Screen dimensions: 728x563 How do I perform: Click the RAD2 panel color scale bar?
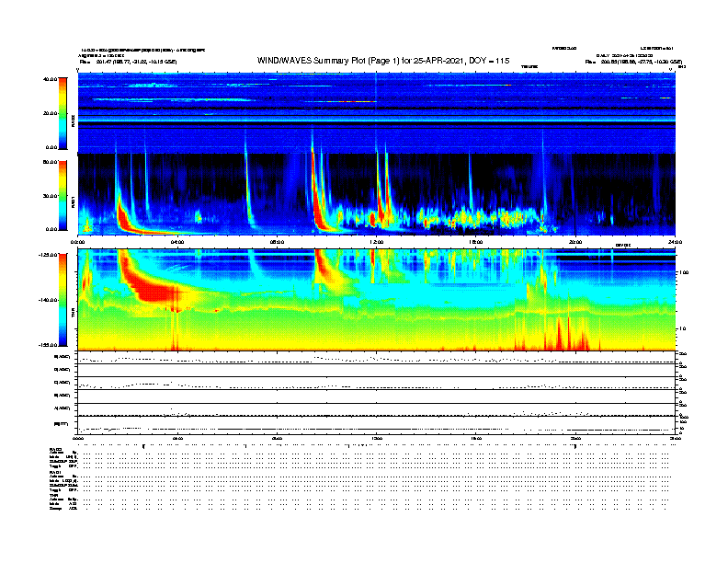tap(63, 113)
